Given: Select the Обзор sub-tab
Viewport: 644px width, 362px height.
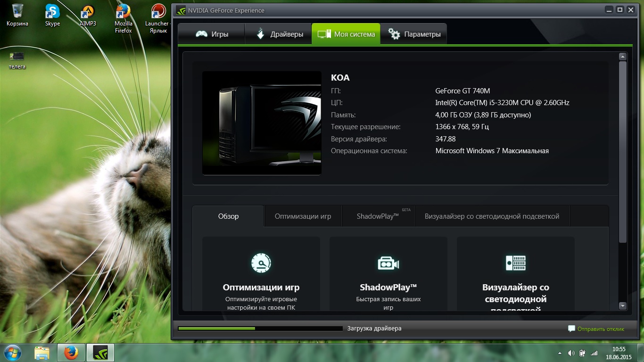Looking at the screenshot, I should pyautogui.click(x=228, y=216).
